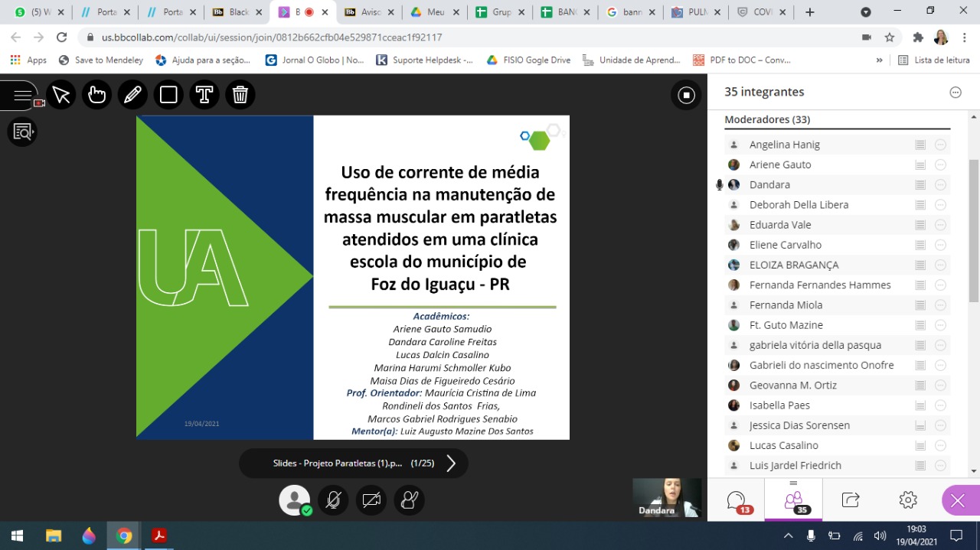980x550 pixels.
Task: Clear annotations with trash icon
Action: (x=240, y=95)
